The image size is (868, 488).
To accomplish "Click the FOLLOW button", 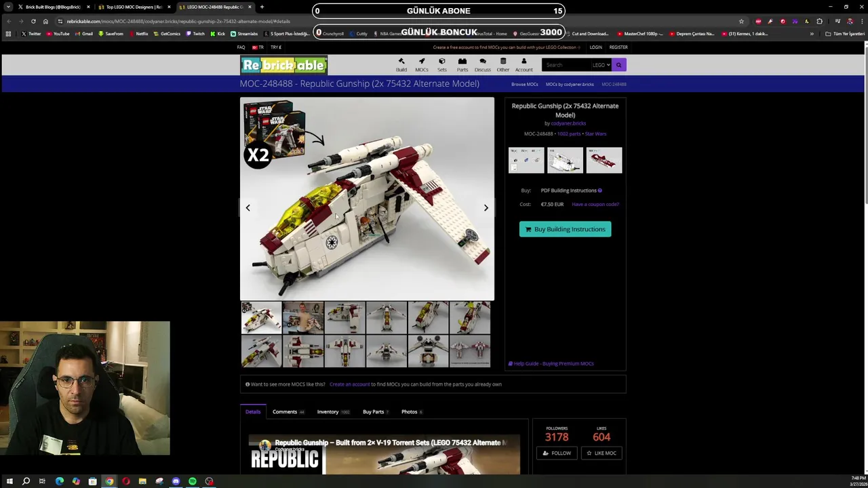I will (x=557, y=453).
